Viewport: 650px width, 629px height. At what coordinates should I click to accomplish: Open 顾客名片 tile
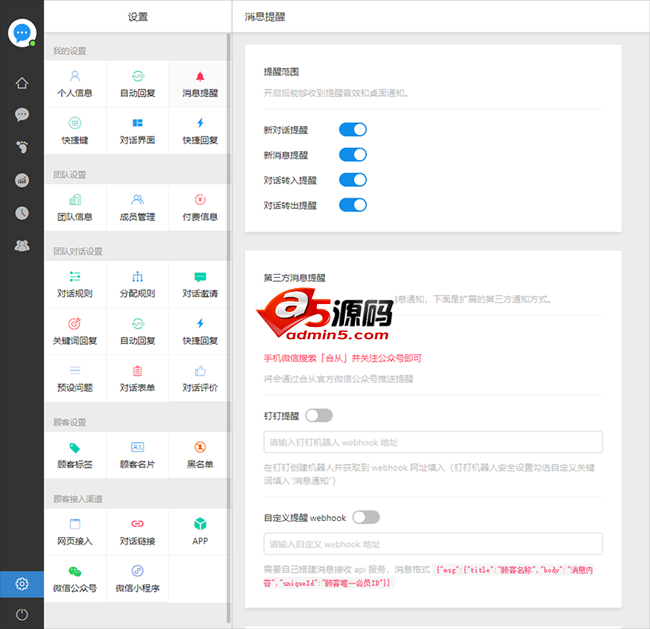click(x=138, y=455)
